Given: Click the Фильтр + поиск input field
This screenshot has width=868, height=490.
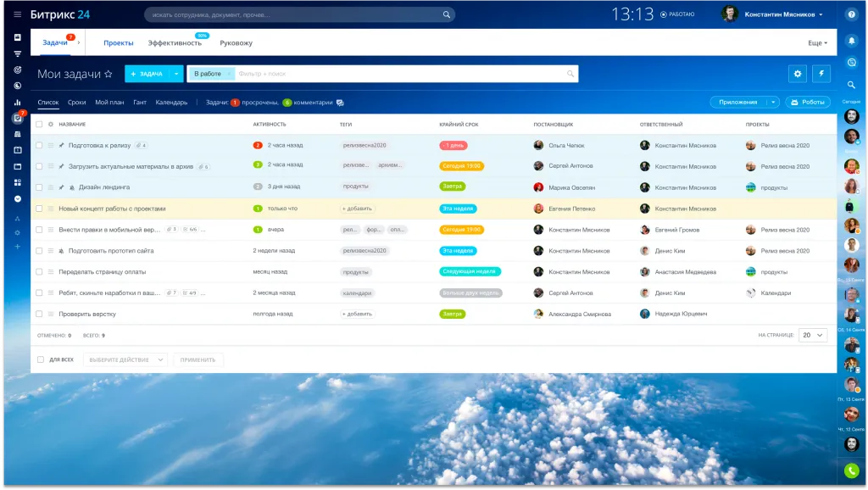Looking at the screenshot, I should (x=398, y=74).
